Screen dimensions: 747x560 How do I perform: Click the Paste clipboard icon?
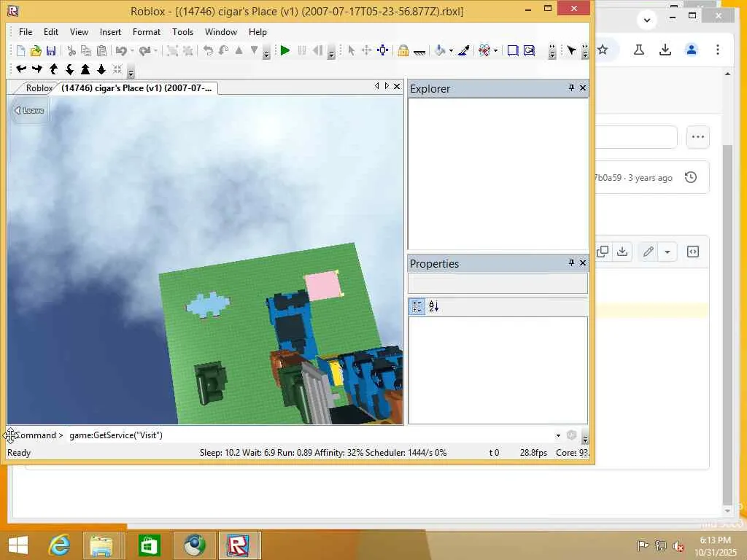pyautogui.click(x=101, y=50)
